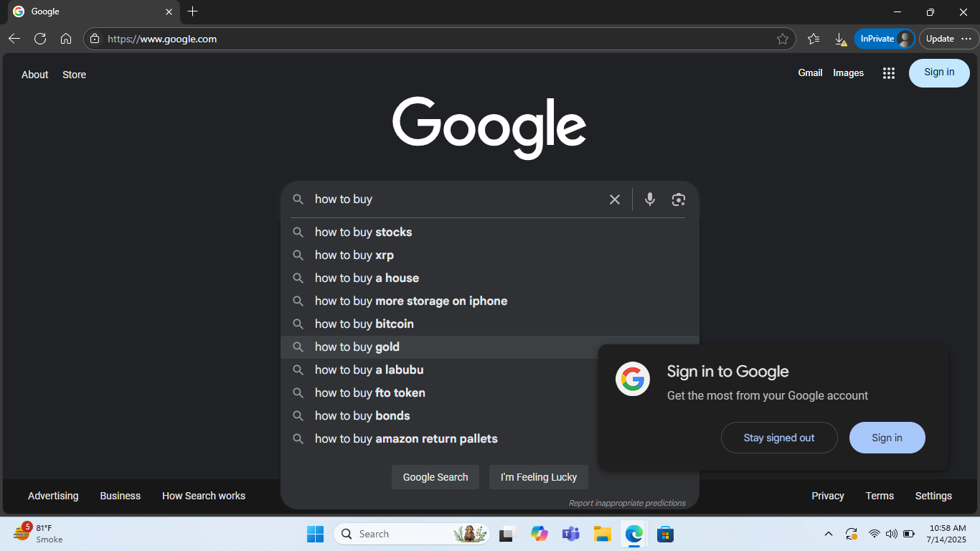Image resolution: width=980 pixels, height=551 pixels.
Task: Search by image with camera icon
Action: point(679,199)
